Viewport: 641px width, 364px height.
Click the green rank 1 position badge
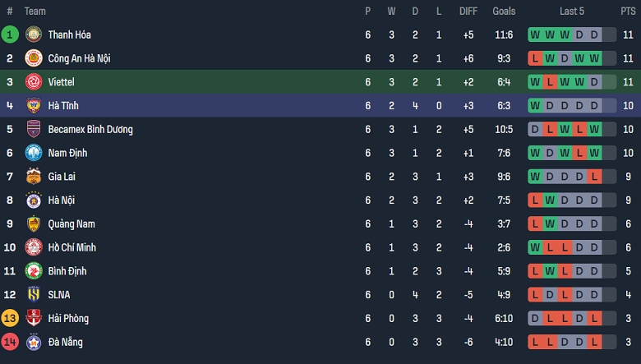pos(10,35)
